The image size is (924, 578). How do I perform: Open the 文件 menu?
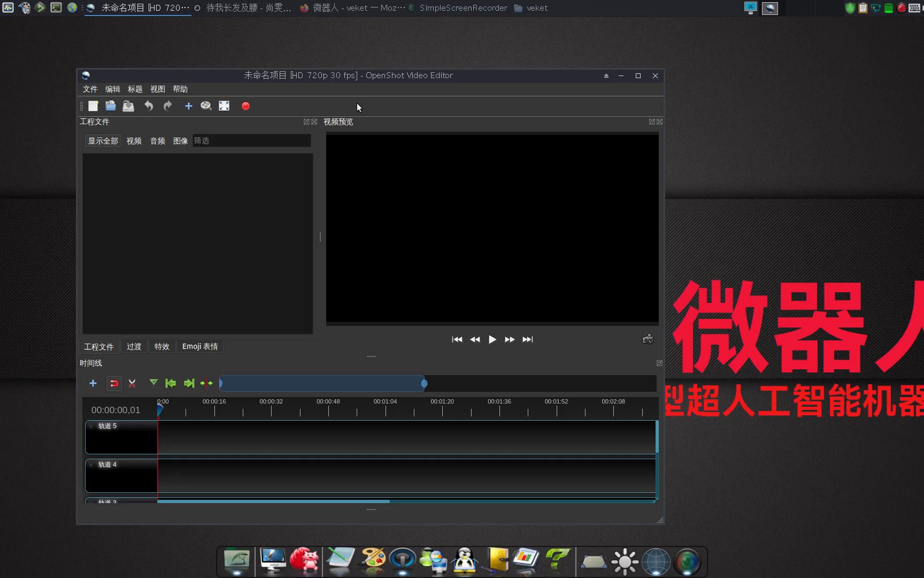coord(90,89)
